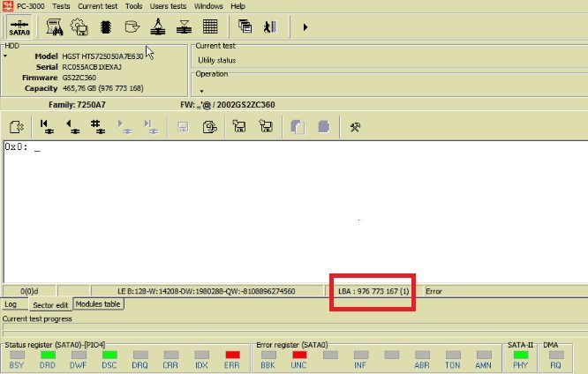Click the chip icon in top toolbar

pos(106,27)
